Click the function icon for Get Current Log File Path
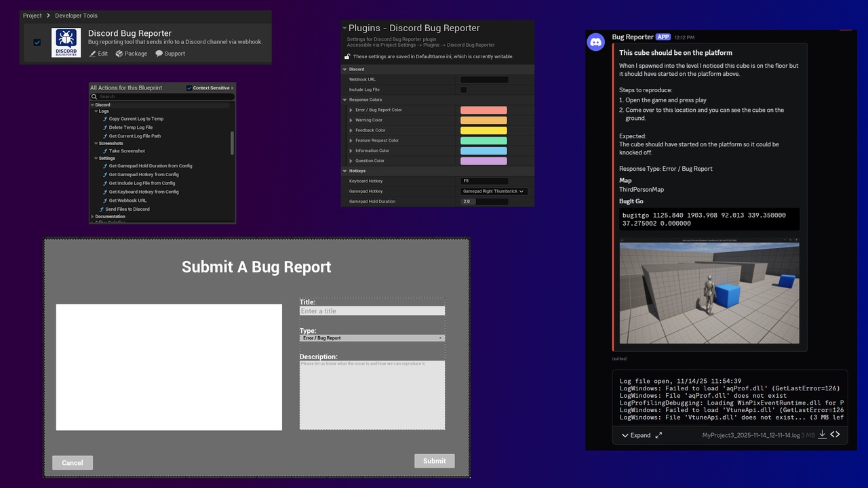Viewport: 868px width, 488px height. [105, 136]
